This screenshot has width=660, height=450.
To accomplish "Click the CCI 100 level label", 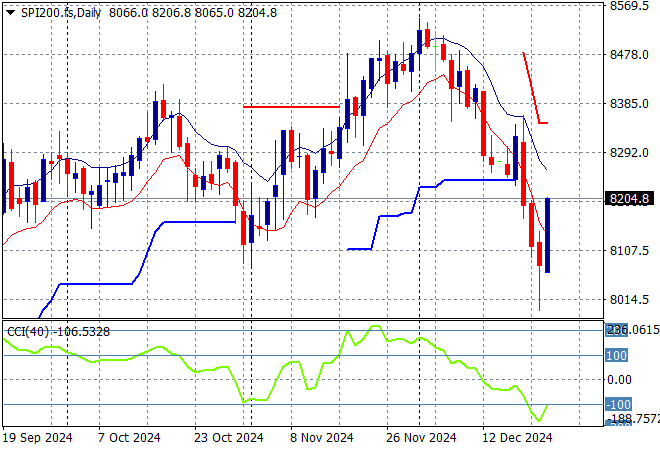I will click(x=617, y=356).
